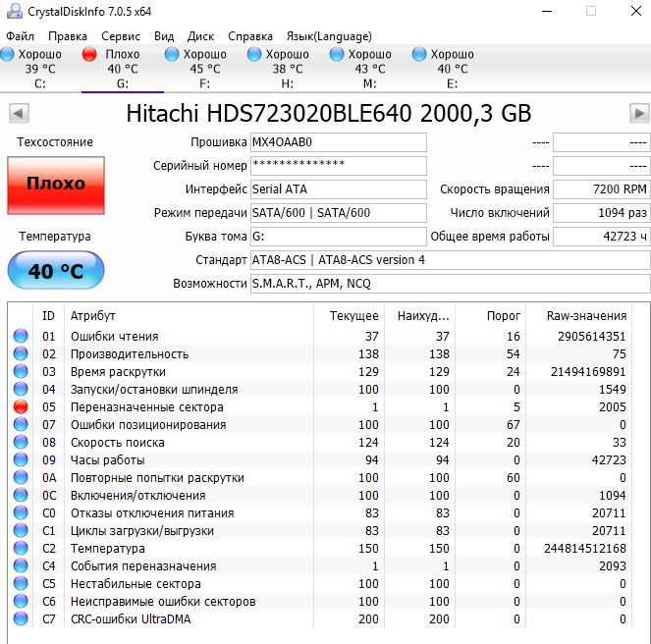Click the blue status icon for attribute 01
The height and width of the screenshot is (644, 651).
20,336
